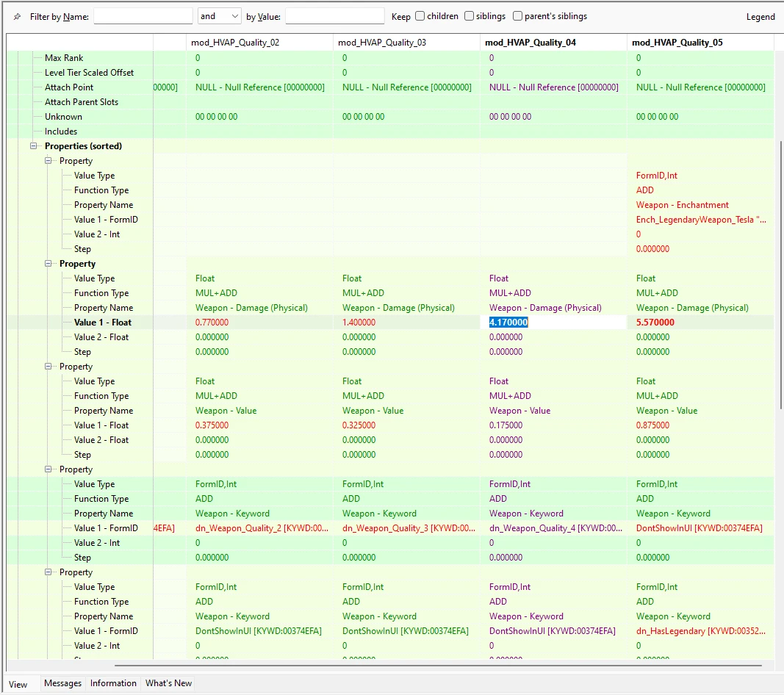Click the red DontShowInUI cell in Quality_05
Image resolution: width=784 pixels, height=695 pixels.
coord(700,528)
